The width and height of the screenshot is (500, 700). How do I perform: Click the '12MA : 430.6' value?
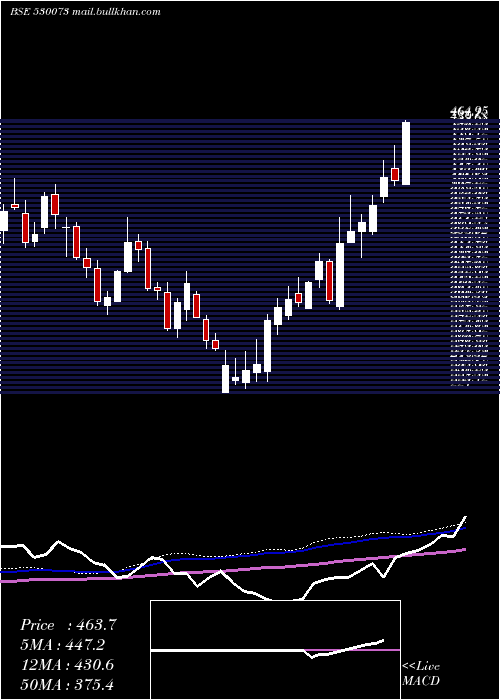click(x=68, y=665)
